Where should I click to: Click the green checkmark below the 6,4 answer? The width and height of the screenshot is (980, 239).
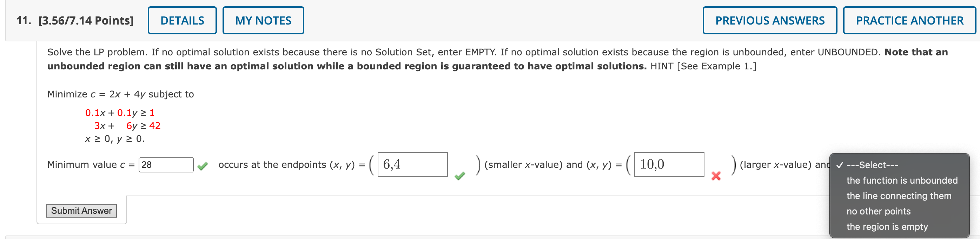tap(459, 176)
